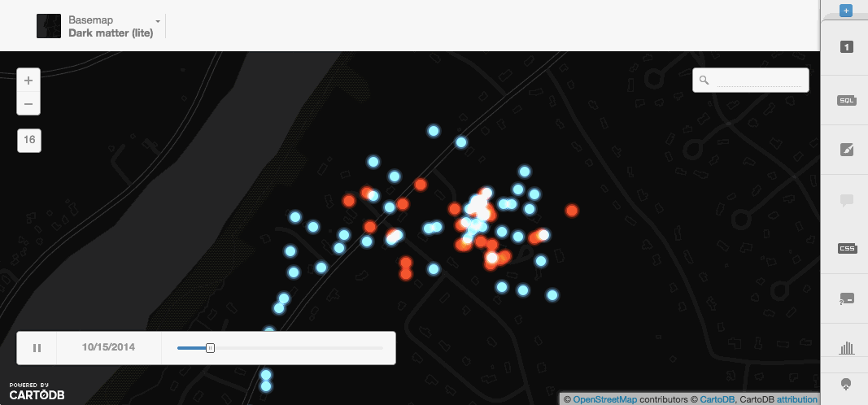Expand the Basemap dropdown arrow

[157, 20]
